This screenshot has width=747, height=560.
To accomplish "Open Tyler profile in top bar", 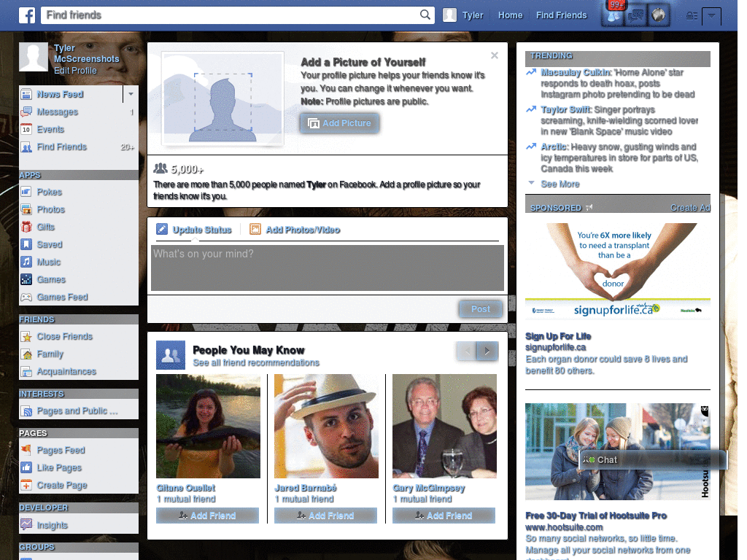I will pyautogui.click(x=463, y=15).
